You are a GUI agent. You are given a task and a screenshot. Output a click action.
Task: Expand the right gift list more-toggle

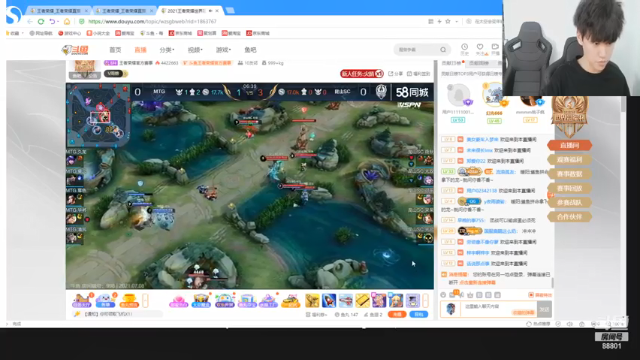426,301
